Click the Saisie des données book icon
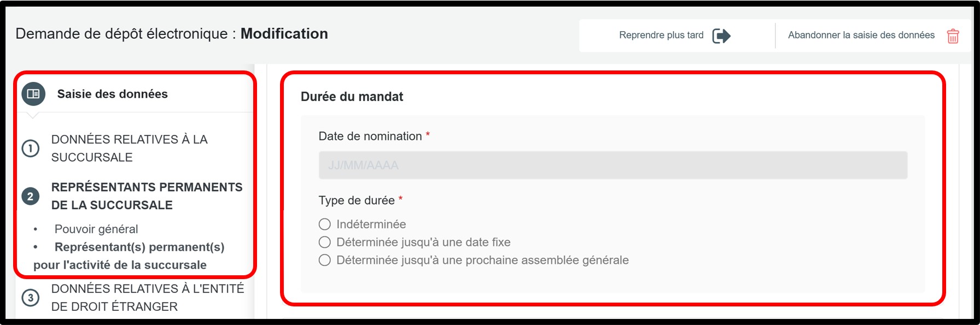Image resolution: width=980 pixels, height=325 pixels. point(33,94)
